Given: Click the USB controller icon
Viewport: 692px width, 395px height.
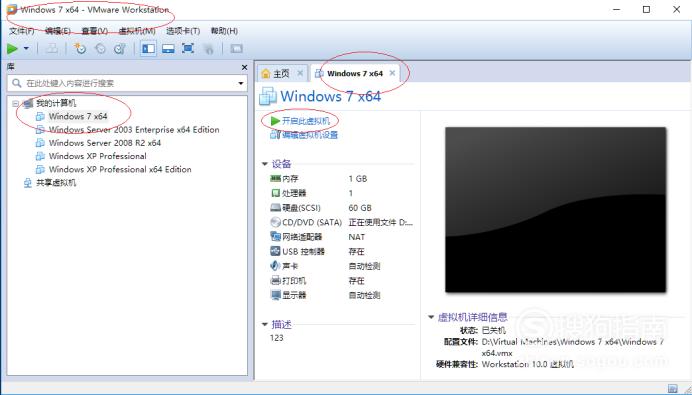Looking at the screenshot, I should 275,252.
